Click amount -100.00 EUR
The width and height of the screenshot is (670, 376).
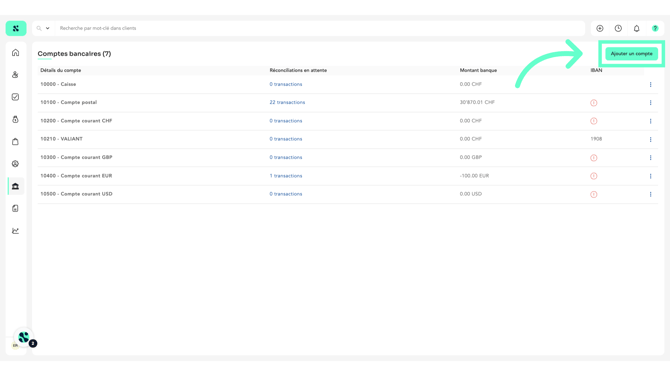[474, 176]
